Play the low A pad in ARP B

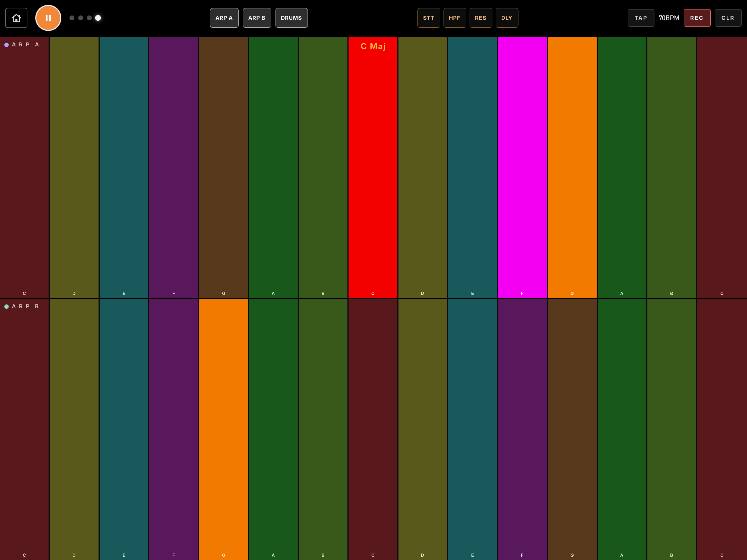pyautogui.click(x=273, y=429)
